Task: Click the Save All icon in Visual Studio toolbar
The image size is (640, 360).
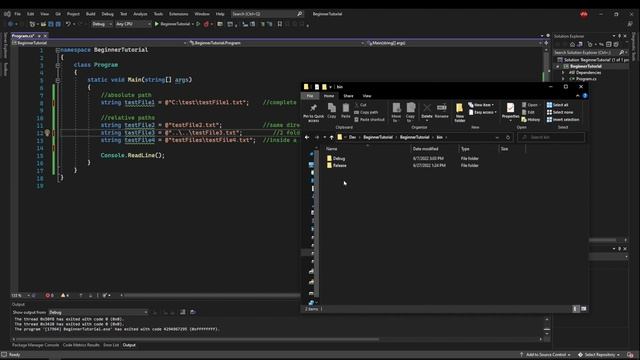Action: [x=58, y=24]
